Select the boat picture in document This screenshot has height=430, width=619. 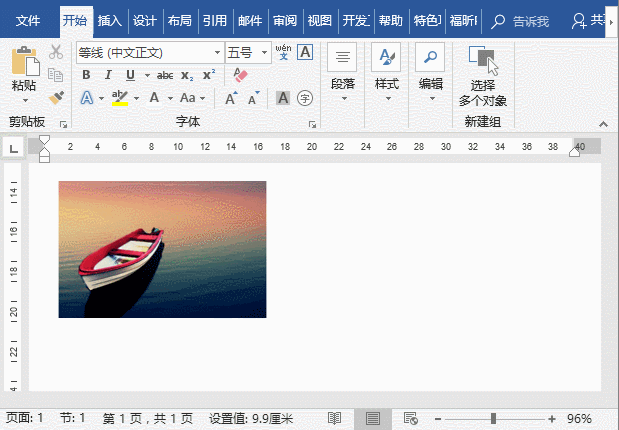pyautogui.click(x=163, y=249)
